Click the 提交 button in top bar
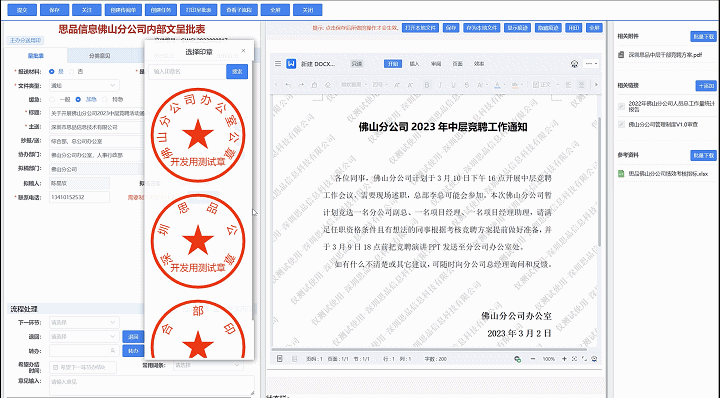The height and width of the screenshot is (398, 720). 22,10
